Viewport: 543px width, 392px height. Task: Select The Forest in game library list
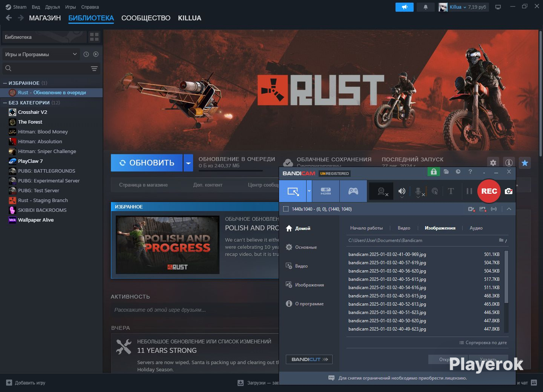pyautogui.click(x=30, y=122)
